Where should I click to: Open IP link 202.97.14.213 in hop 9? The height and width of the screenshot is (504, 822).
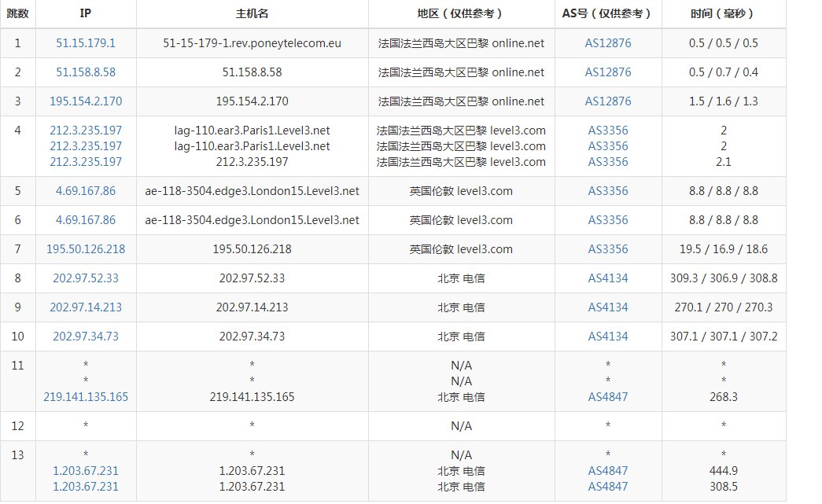pos(86,307)
